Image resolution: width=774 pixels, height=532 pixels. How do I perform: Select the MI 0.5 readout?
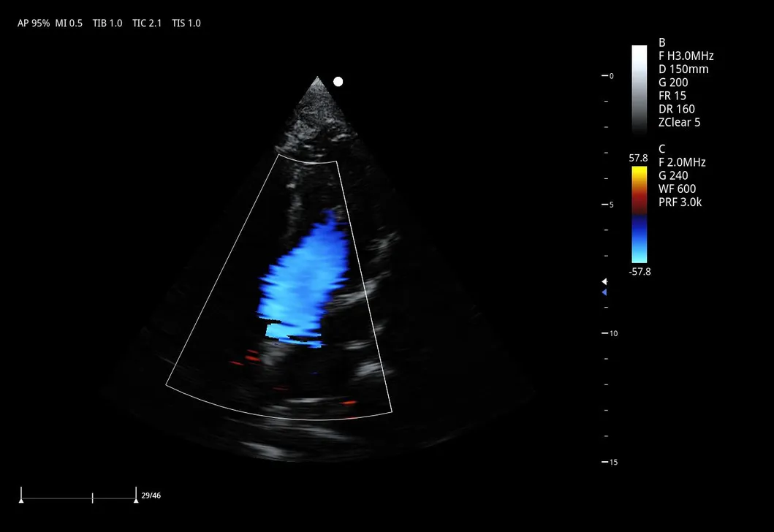point(69,23)
